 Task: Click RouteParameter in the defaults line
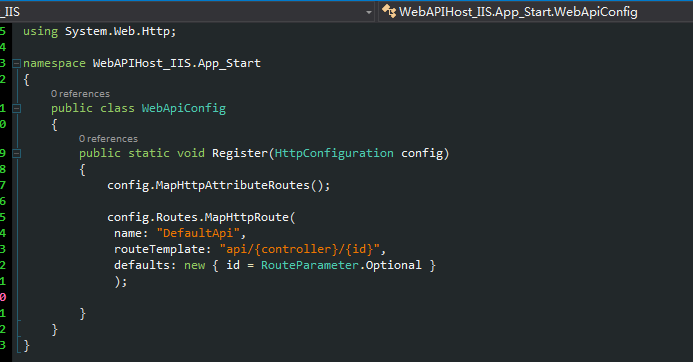(x=309, y=265)
